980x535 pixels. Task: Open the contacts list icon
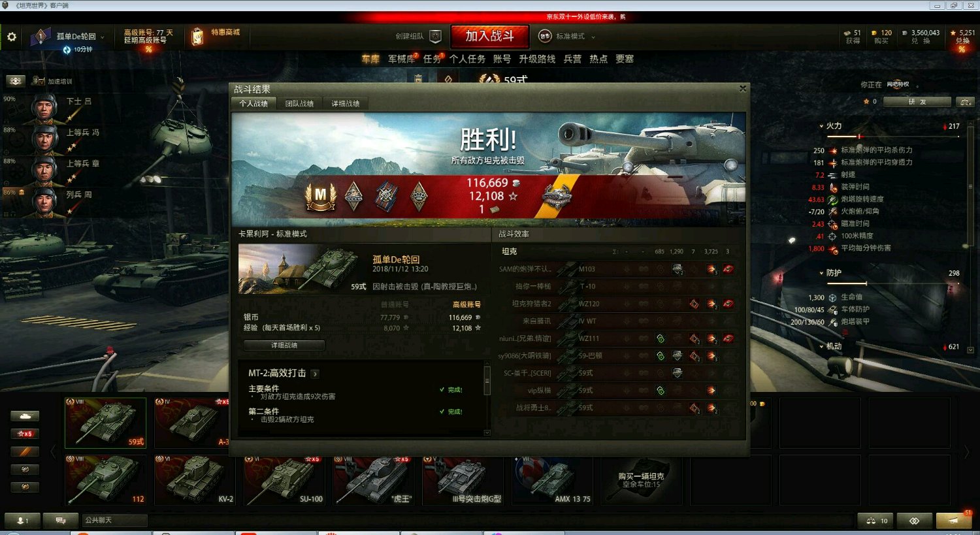(22, 521)
